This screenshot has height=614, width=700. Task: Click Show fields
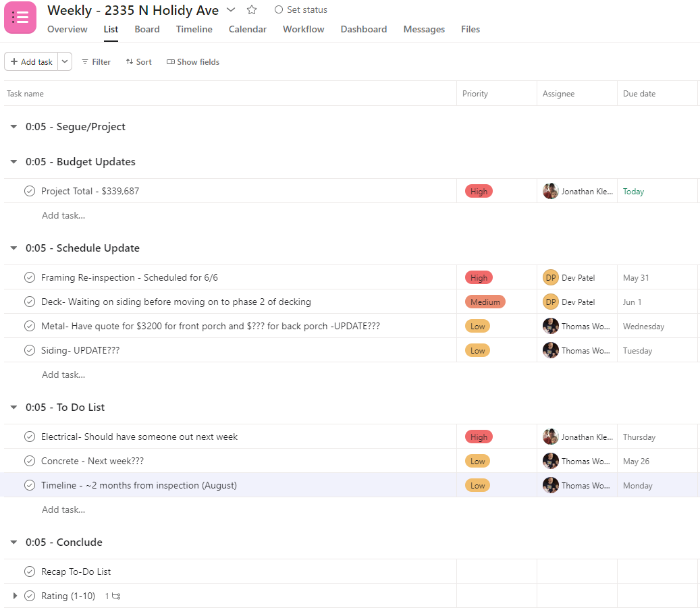[193, 62]
